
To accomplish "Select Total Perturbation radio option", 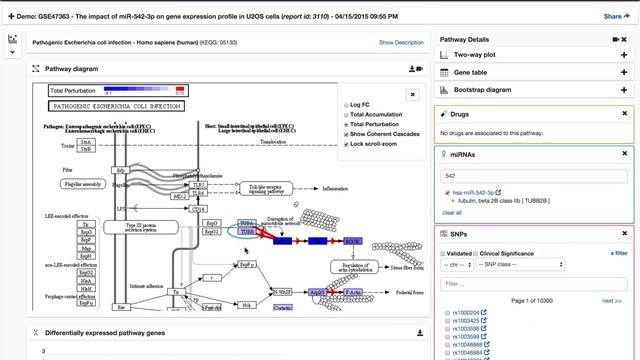I will tap(346, 125).
